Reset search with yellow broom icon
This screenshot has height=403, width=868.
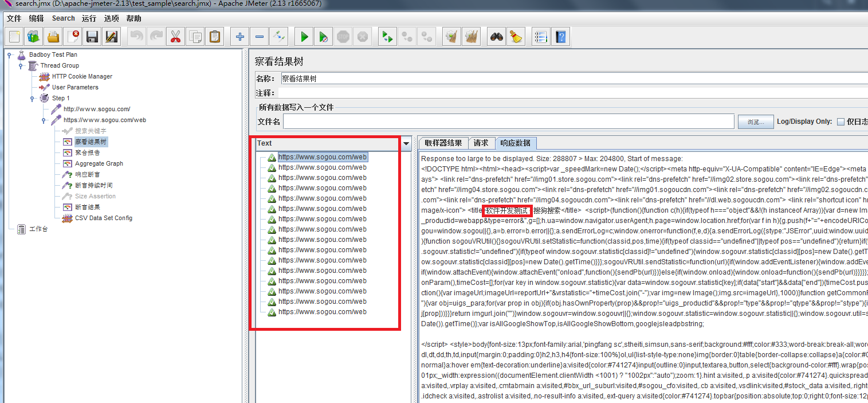click(516, 37)
